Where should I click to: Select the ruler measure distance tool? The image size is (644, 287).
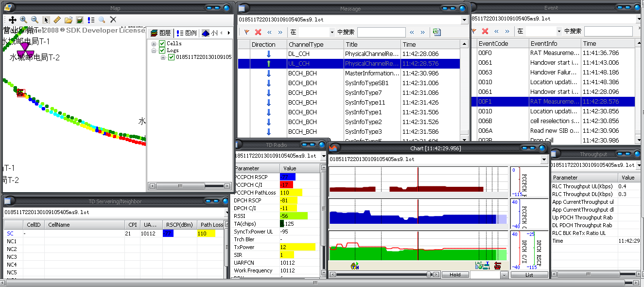(57, 20)
